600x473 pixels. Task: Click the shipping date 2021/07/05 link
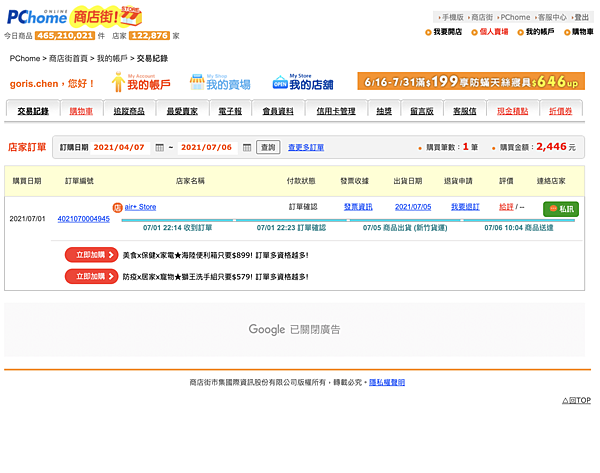click(x=413, y=207)
